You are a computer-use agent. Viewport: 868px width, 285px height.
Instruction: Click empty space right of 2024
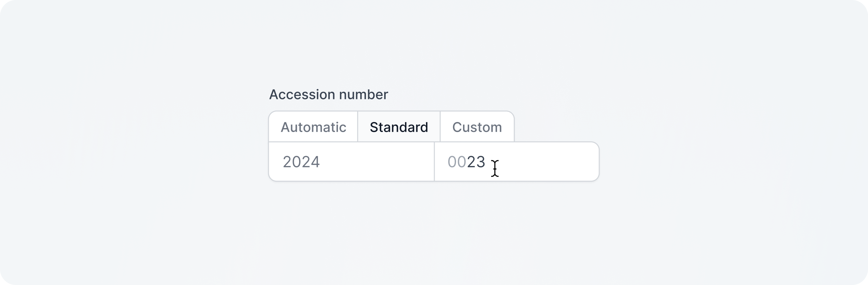(377, 162)
